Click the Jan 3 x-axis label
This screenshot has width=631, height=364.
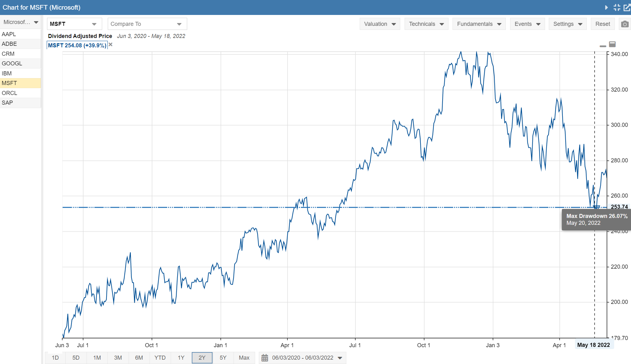point(493,345)
